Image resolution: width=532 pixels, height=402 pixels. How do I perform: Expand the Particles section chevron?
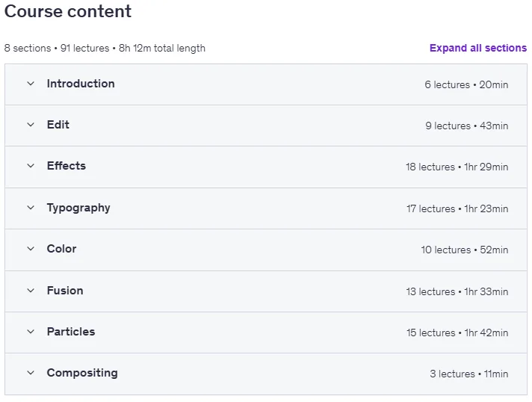coord(31,332)
